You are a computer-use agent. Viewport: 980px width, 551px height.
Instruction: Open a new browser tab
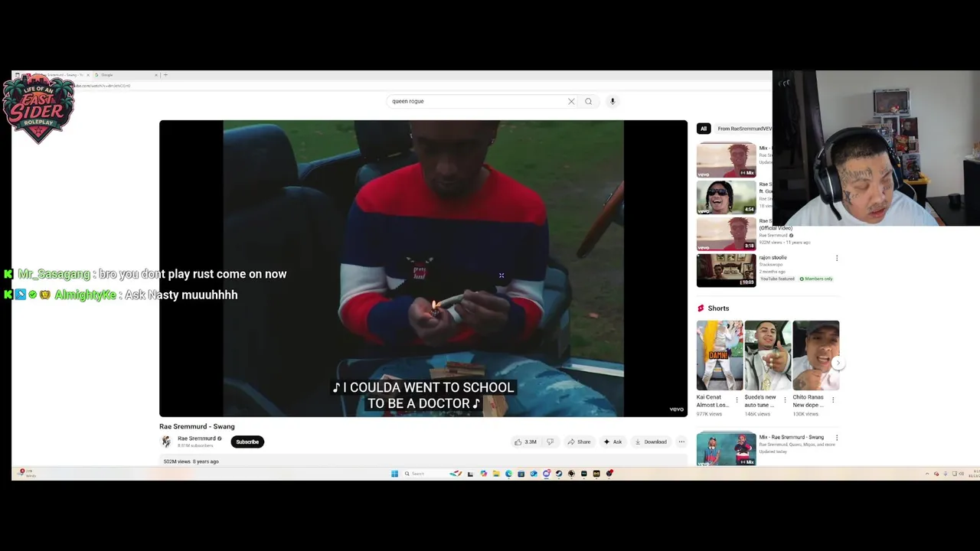click(165, 75)
